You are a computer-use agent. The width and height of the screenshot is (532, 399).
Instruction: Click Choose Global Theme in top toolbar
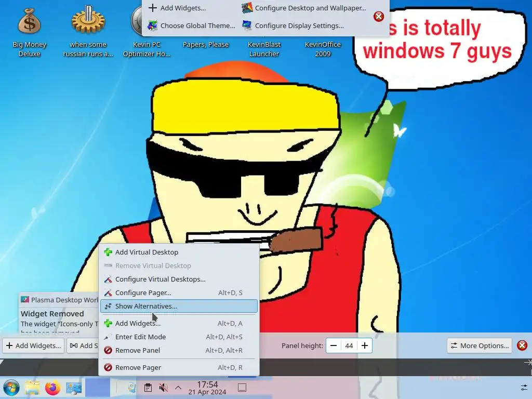point(191,25)
